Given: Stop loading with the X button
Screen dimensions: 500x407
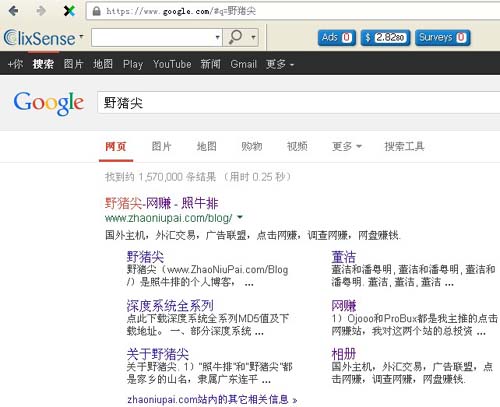Looking at the screenshot, I should click(x=69, y=11).
